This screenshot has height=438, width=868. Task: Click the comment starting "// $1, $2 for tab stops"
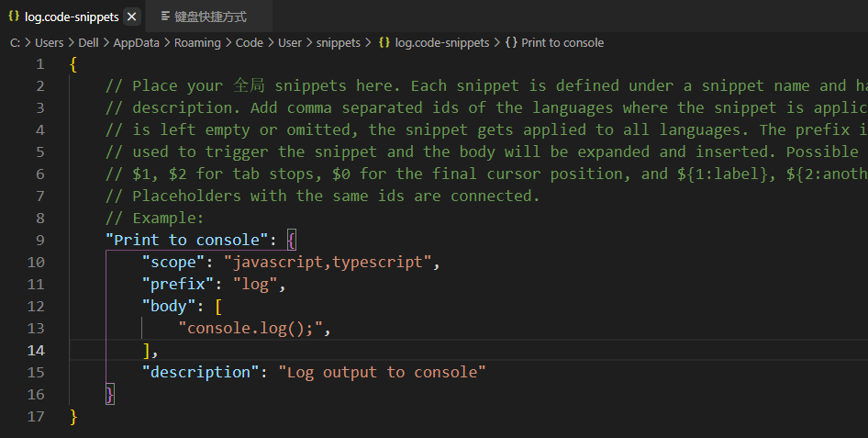[x=486, y=174]
